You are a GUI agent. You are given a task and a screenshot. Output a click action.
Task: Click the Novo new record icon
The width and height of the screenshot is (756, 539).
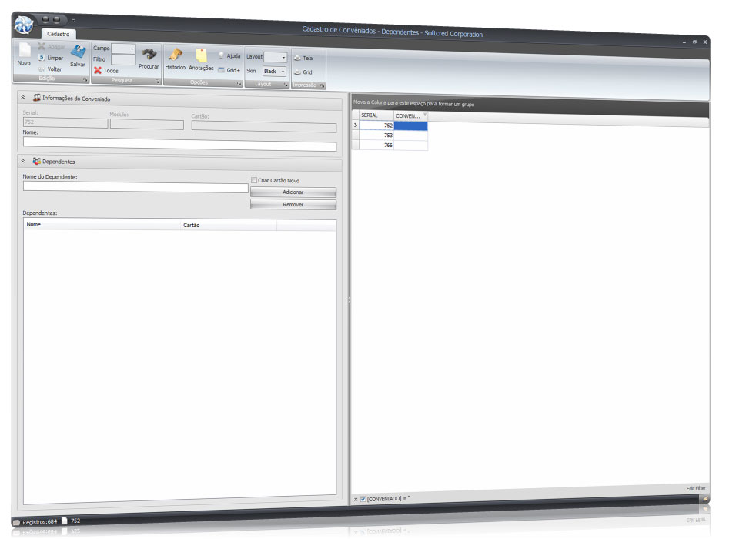(24, 52)
